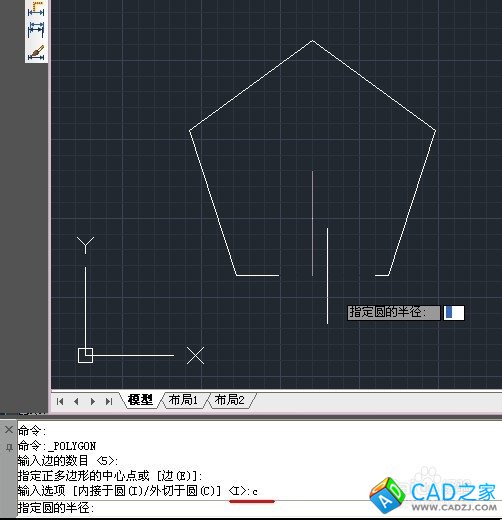Viewport: 502px width, 520px height.
Task: Click the command window pin icon
Action: click(x=9, y=447)
